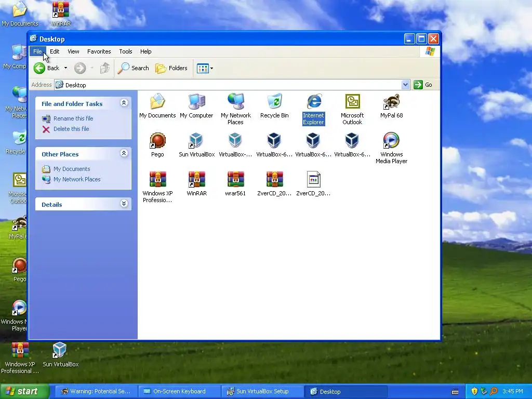
Task: Open the Help menu
Action: tap(146, 51)
